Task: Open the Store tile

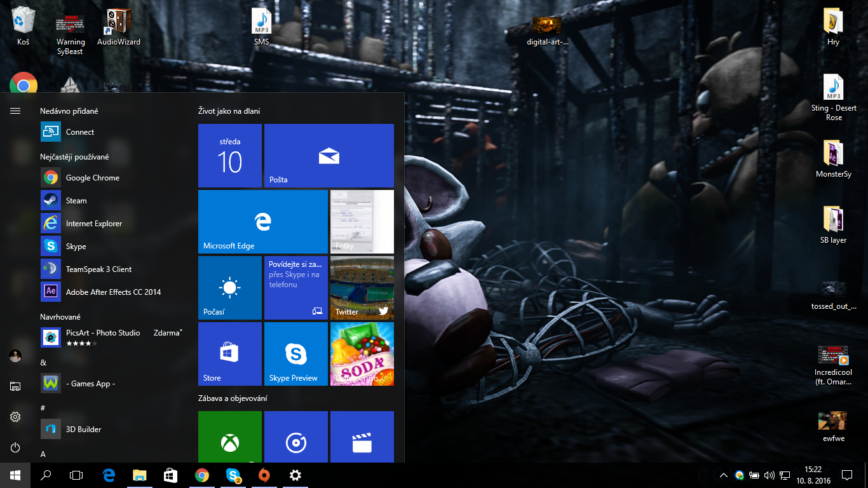Action: (x=229, y=354)
